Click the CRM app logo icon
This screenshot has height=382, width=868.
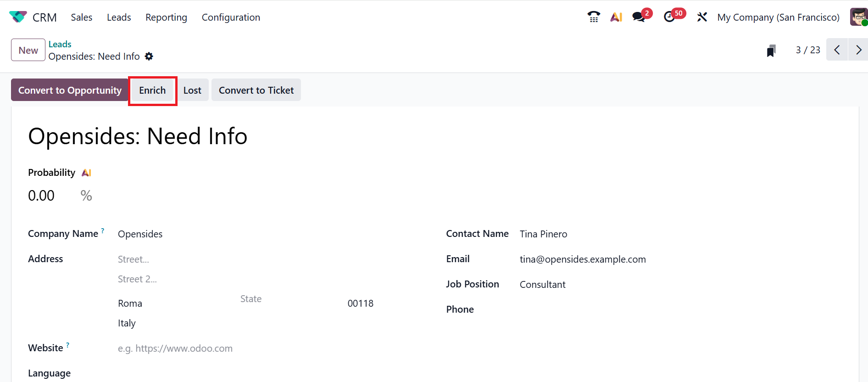[18, 17]
